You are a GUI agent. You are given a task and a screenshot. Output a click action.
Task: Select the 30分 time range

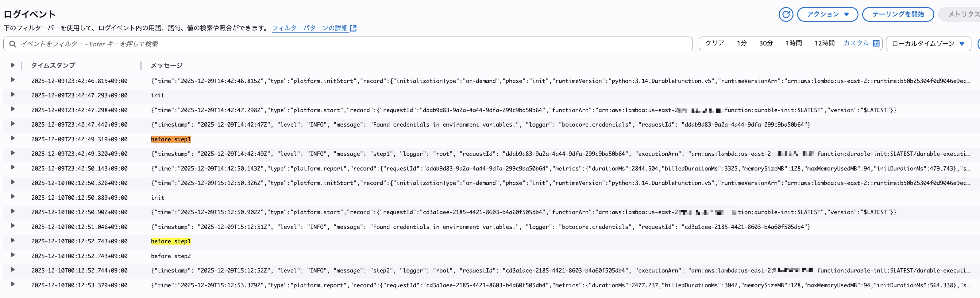click(766, 43)
